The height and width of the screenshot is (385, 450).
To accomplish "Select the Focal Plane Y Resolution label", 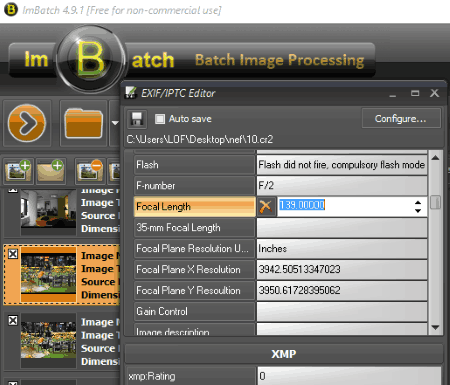I will point(195,290).
